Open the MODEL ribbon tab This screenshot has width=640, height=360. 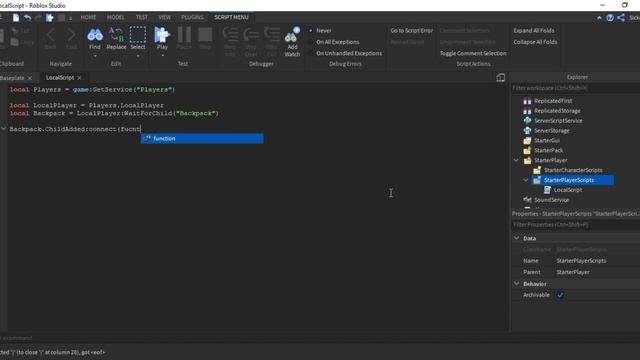(116, 17)
